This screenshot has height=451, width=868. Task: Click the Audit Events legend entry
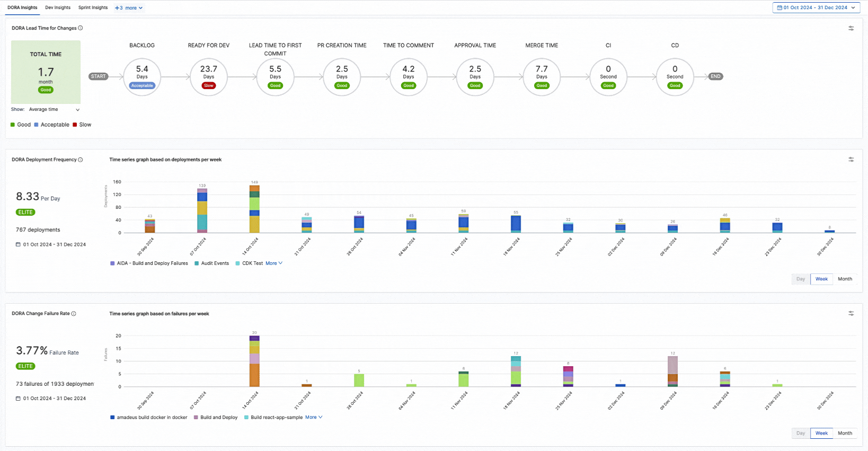pos(215,263)
